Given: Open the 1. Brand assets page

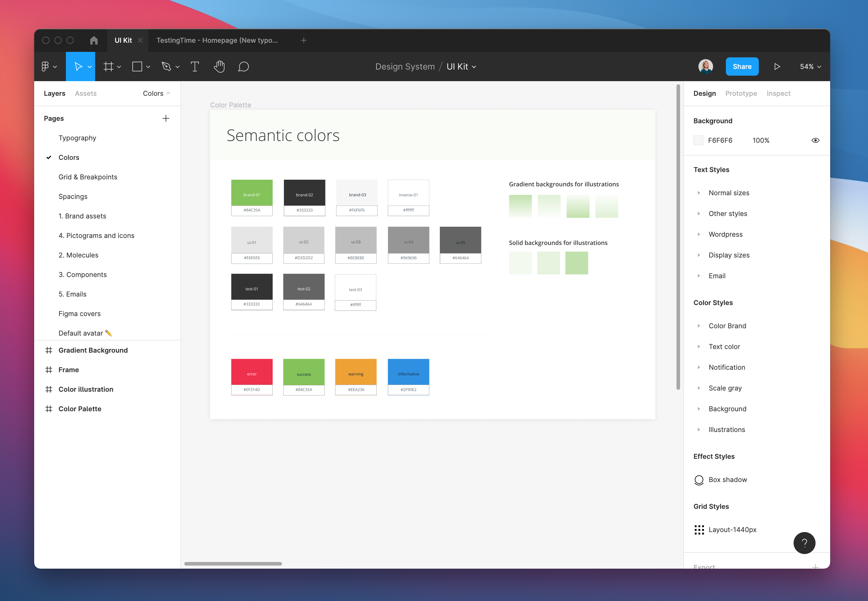Looking at the screenshot, I should pyautogui.click(x=82, y=216).
